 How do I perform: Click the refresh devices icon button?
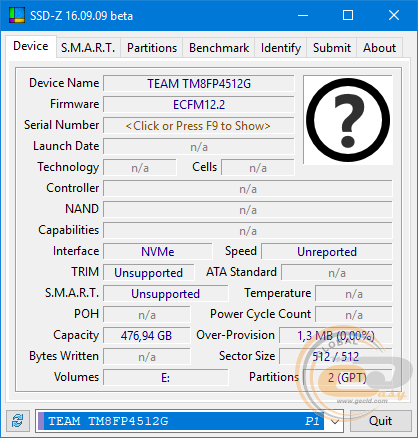tap(18, 421)
